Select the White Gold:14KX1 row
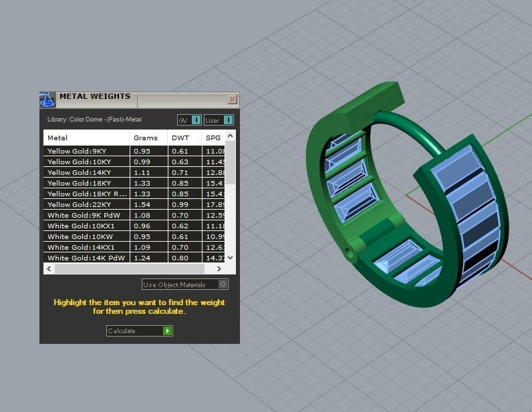The image size is (532, 412). (134, 247)
